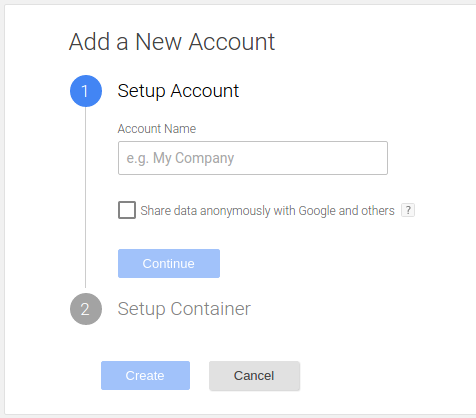
Task: Enable the share data anonymously checkbox
Action: click(127, 210)
